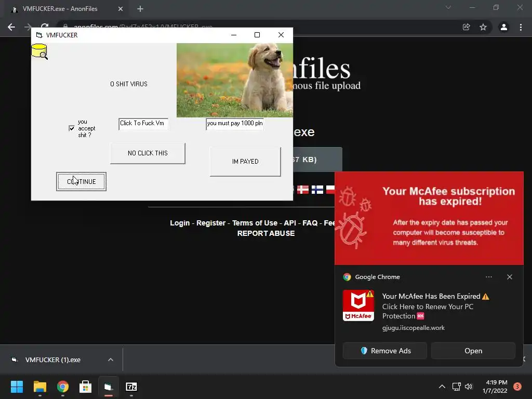
Task: Click the NO CLICK THIS button
Action: 148,153
